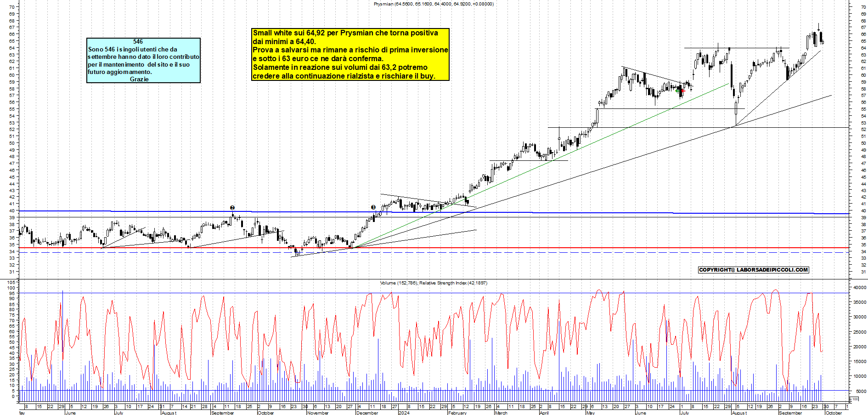Select the 'dai minimi a 64,40.' line

[284, 42]
